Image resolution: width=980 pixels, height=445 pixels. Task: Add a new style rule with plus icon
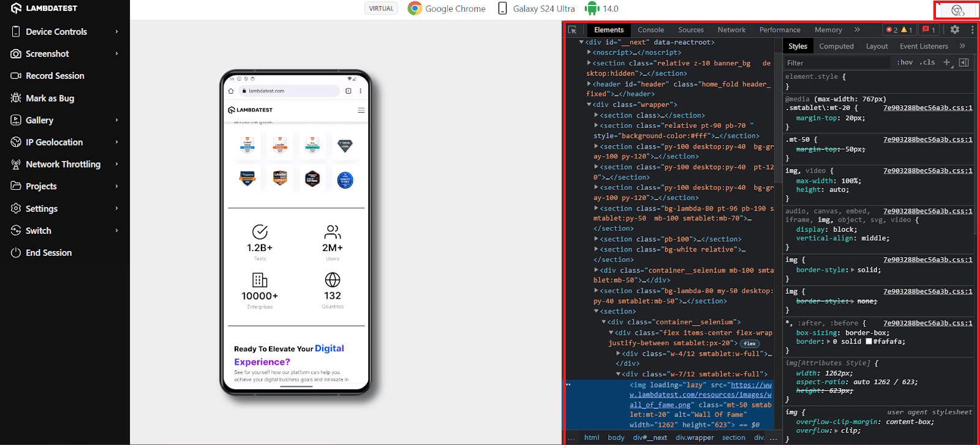click(947, 62)
